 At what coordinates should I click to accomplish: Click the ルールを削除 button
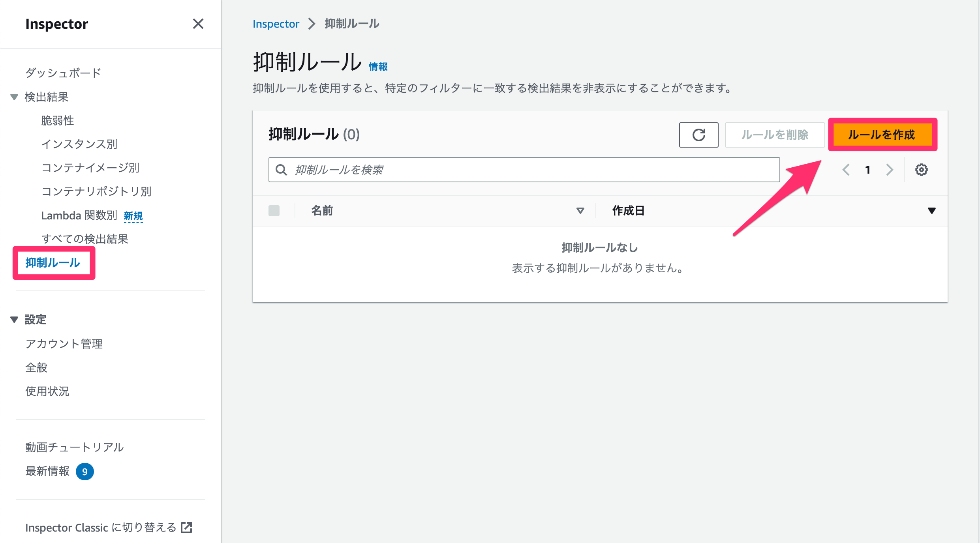click(x=775, y=135)
